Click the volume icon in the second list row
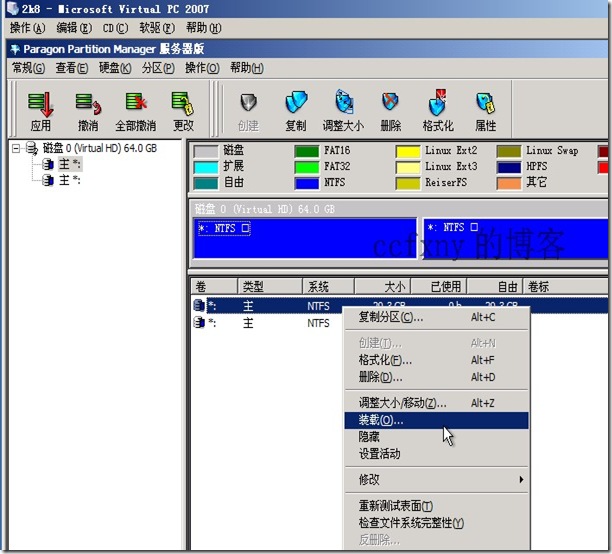612x554 pixels. (x=199, y=322)
